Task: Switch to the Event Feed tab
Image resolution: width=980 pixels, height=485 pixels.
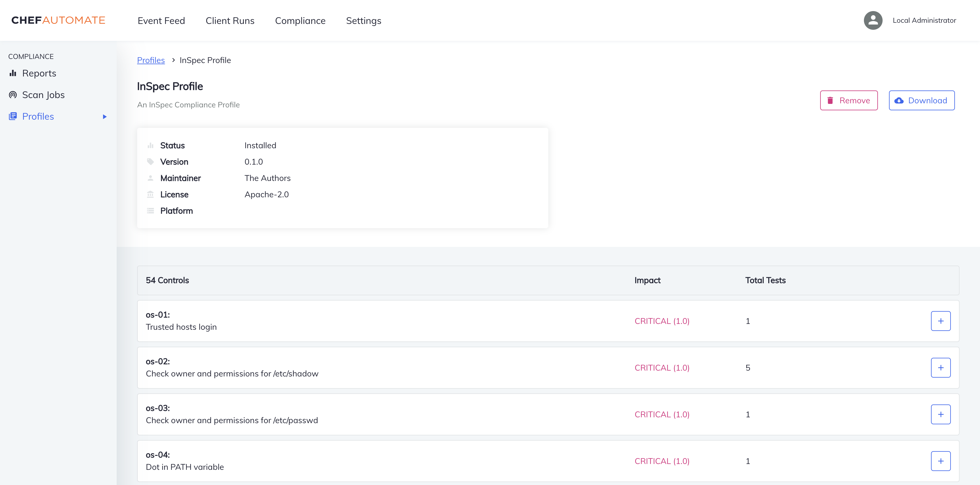Action: 161,20
